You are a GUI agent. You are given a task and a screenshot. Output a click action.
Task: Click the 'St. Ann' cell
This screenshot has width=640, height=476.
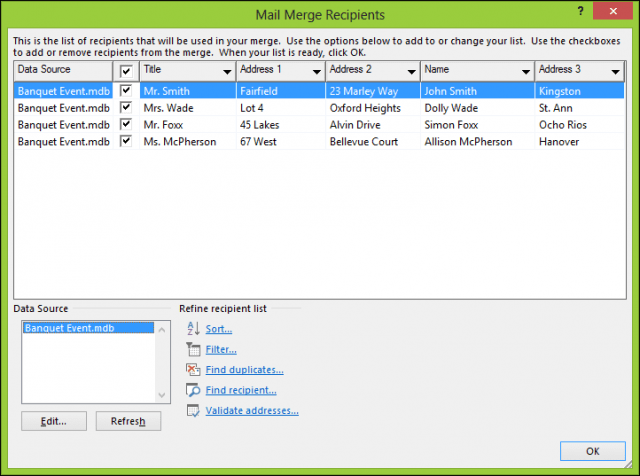(x=580, y=108)
